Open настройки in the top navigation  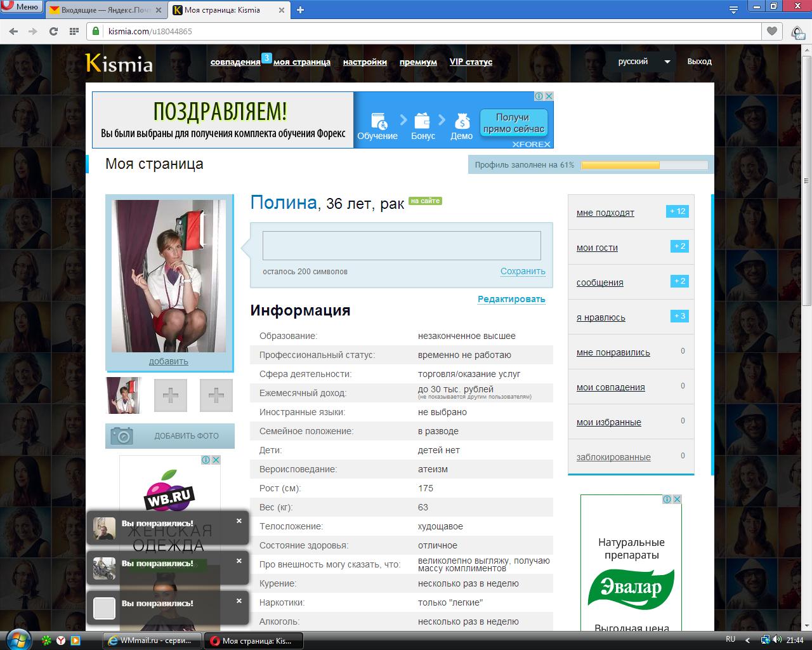click(365, 62)
